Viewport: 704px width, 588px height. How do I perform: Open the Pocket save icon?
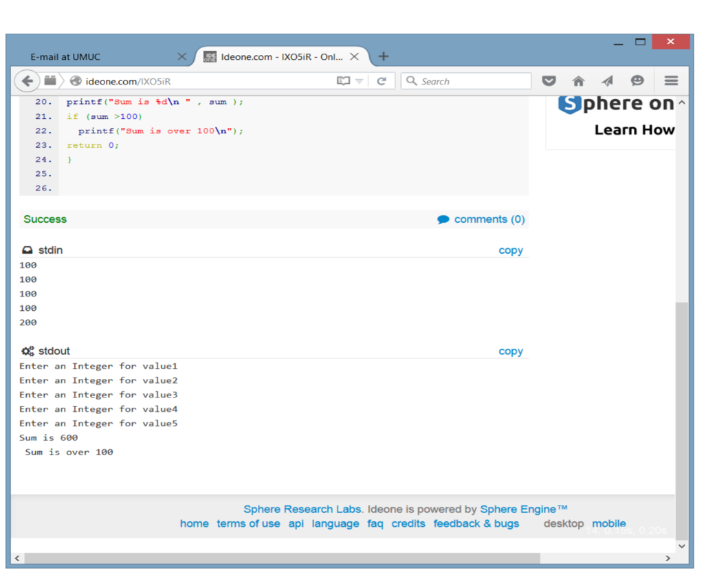tap(549, 81)
